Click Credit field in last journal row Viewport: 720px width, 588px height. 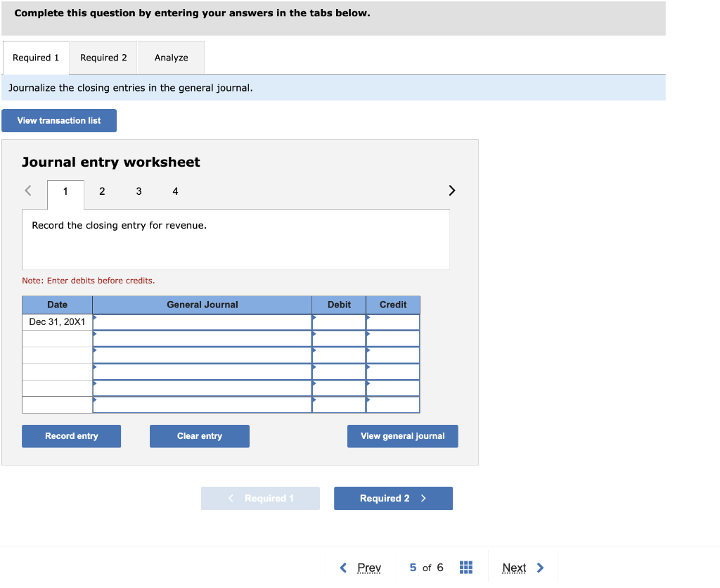click(393, 404)
